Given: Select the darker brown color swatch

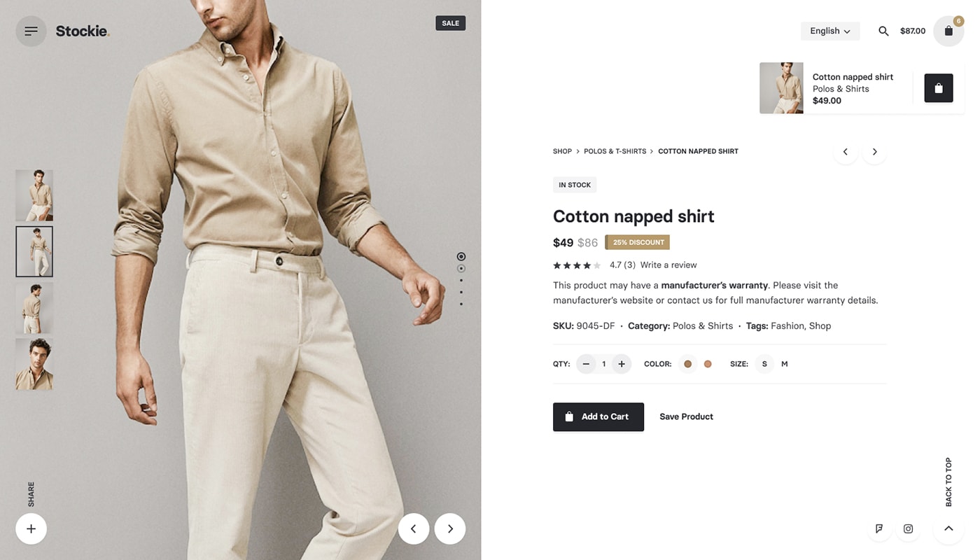Looking at the screenshot, I should 687,363.
